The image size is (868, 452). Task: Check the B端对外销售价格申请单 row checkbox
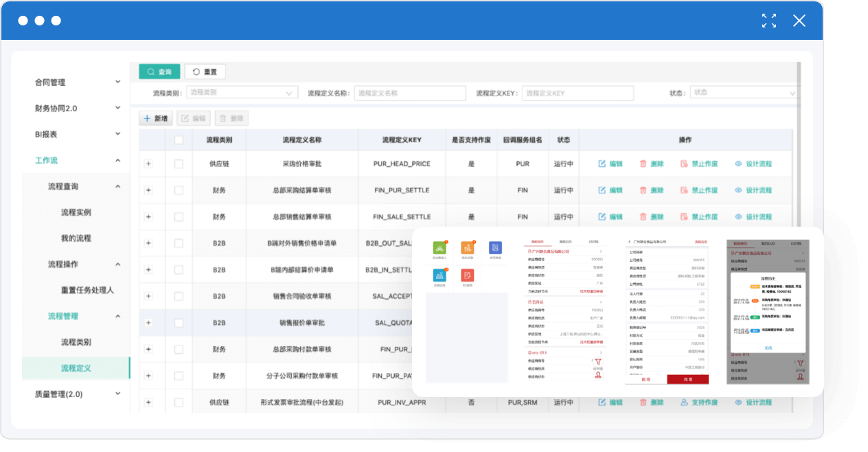click(179, 243)
